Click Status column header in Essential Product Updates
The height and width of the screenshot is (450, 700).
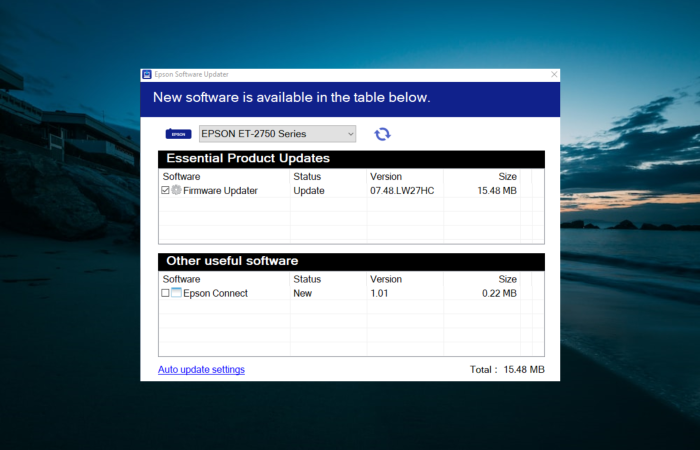coord(307,176)
